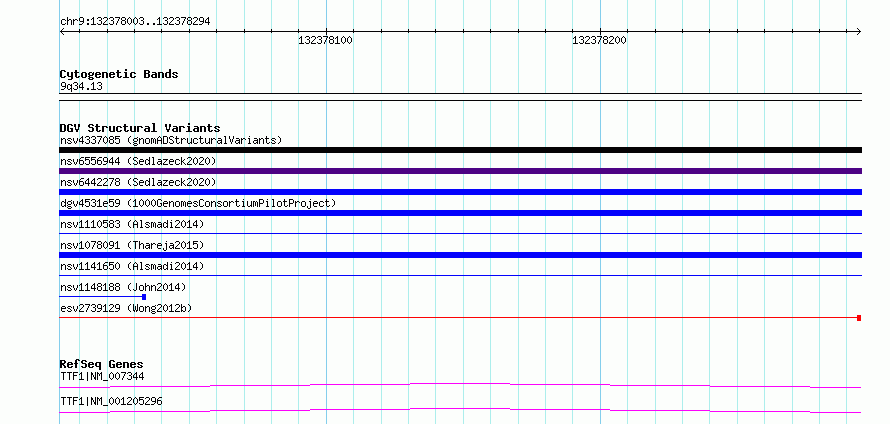Open esv2739129 (Wong2012b) variant label
890x424 pixels.
pos(126,308)
